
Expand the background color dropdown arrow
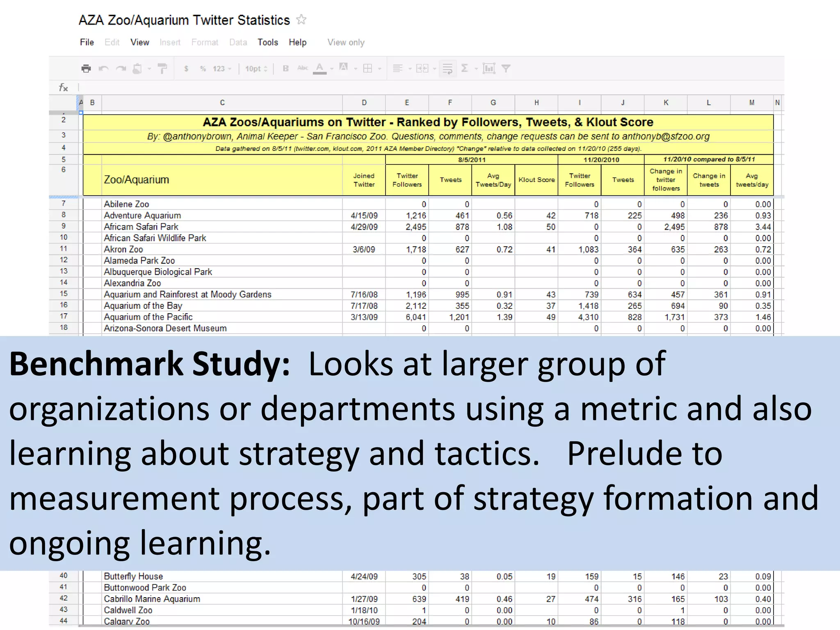tap(356, 69)
